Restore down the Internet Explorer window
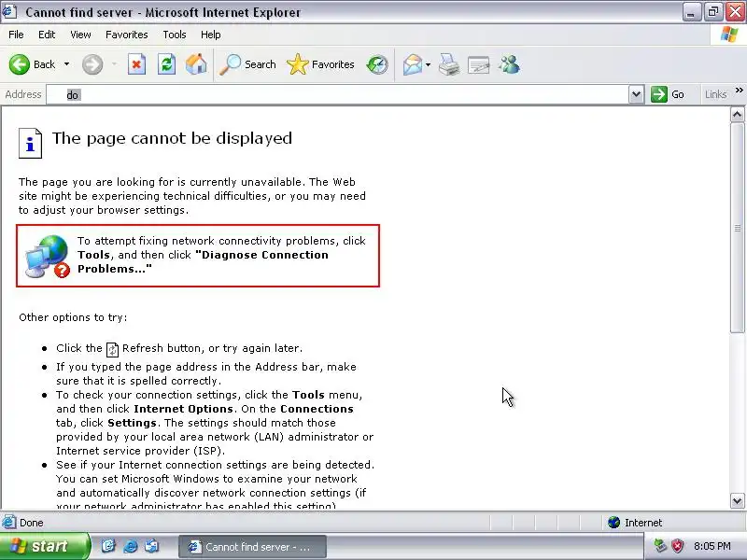The width and height of the screenshot is (747, 560). [713, 12]
